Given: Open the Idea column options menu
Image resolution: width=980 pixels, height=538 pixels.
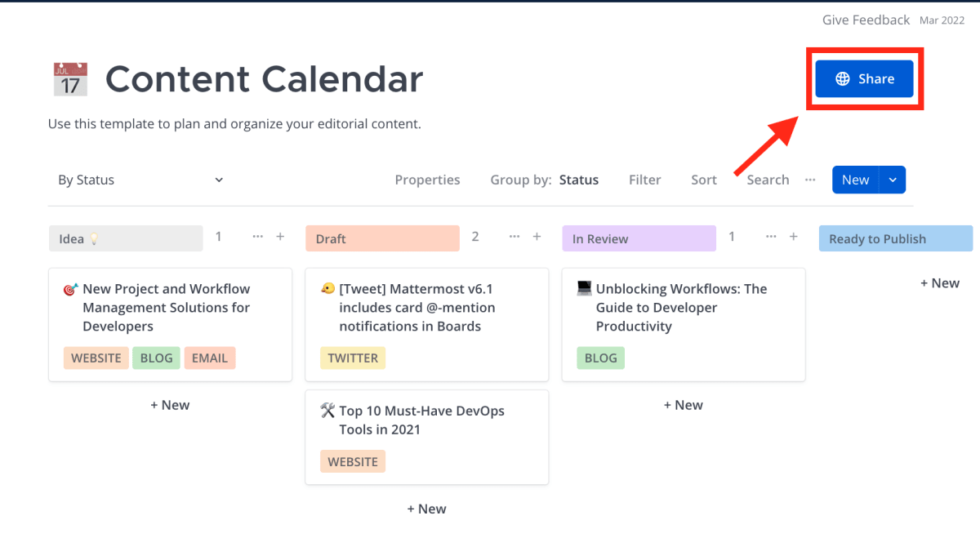Looking at the screenshot, I should click(x=258, y=237).
